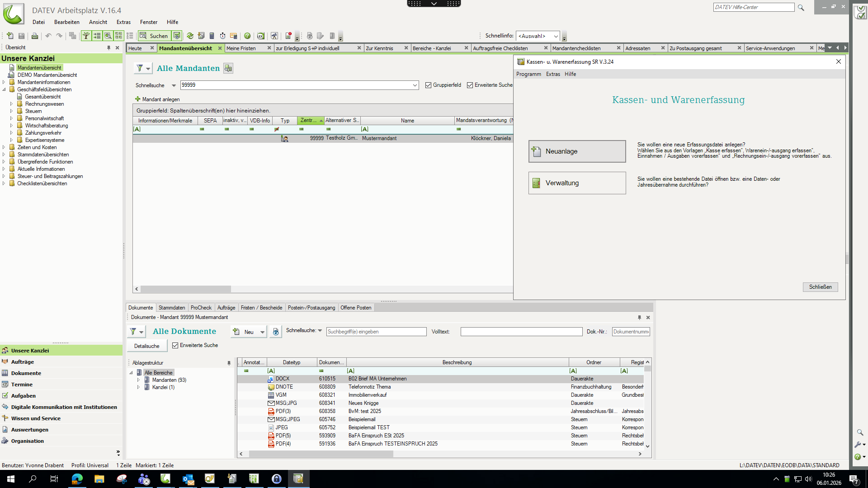Click the Volltext search input field

tap(521, 332)
